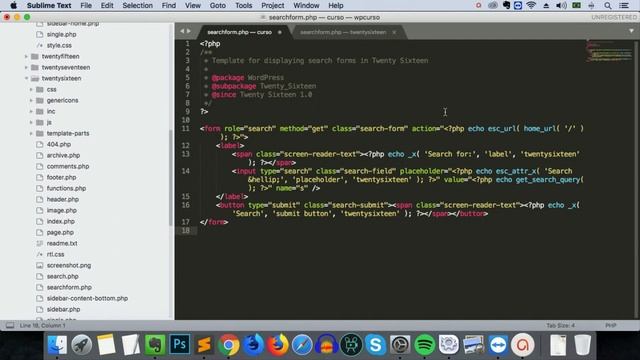Screen dimensions: 640x360
Task: Click the panel switcher icon in status bar
Action: (x=10, y=325)
